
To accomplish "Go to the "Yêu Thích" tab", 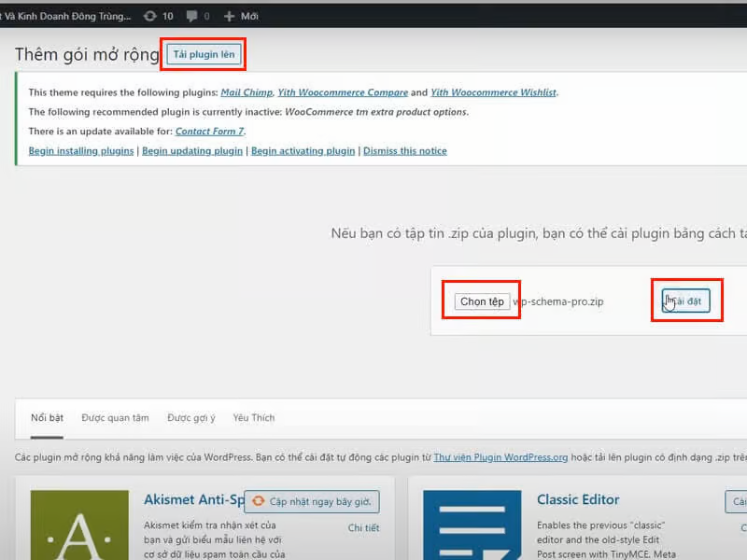I will [254, 418].
